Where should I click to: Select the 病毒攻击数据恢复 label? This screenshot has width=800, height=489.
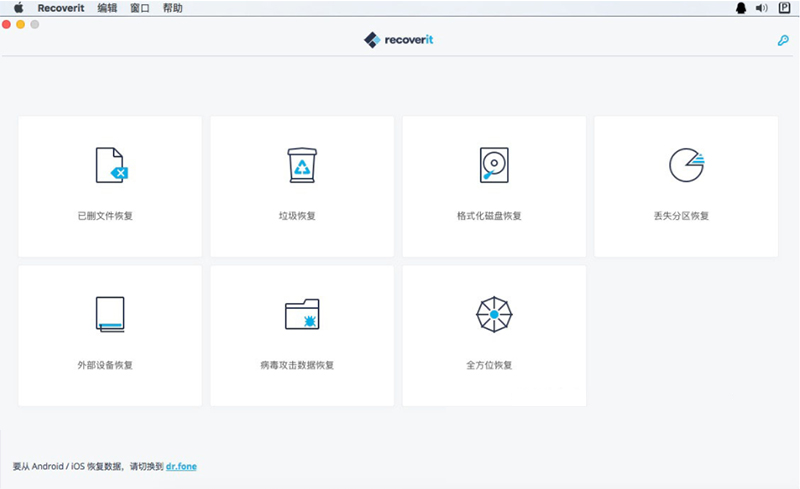(297, 365)
